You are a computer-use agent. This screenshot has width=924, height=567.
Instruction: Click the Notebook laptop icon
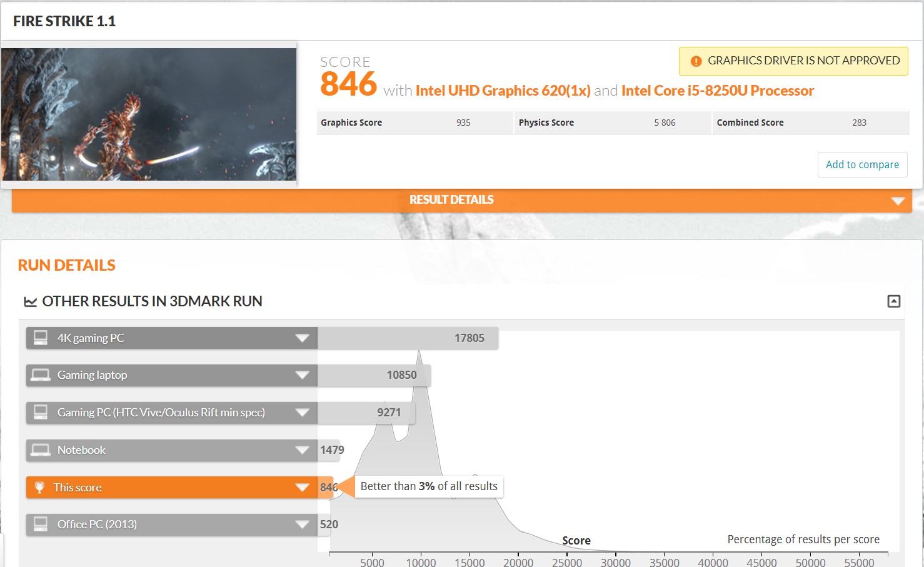pos(41,450)
